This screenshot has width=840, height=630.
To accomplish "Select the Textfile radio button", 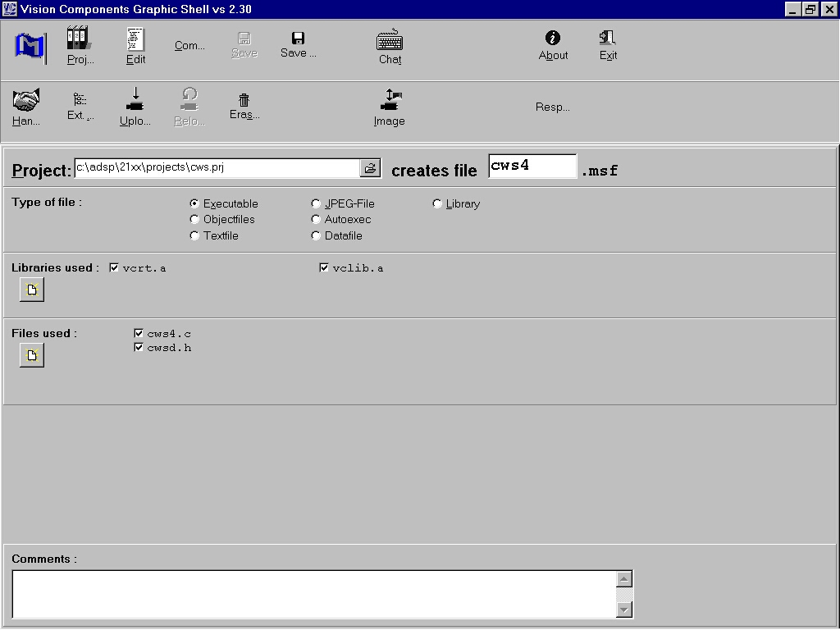I will point(194,235).
